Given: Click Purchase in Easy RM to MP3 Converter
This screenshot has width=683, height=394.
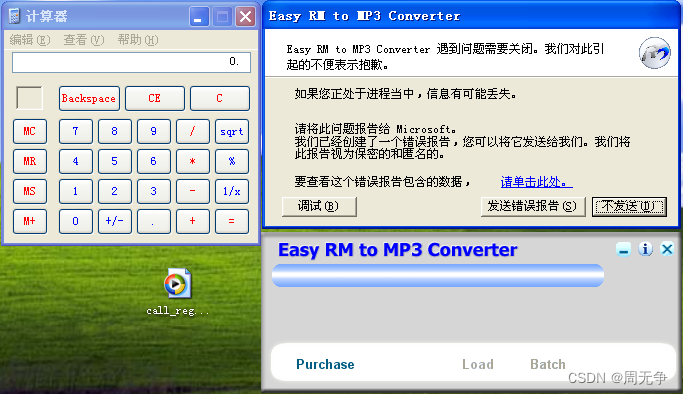Looking at the screenshot, I should click(325, 364).
